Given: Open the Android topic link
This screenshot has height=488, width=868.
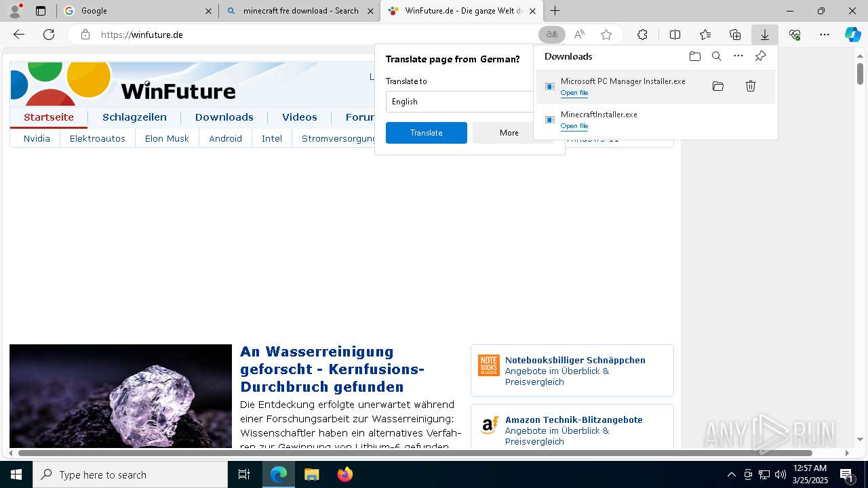Looking at the screenshot, I should tap(225, 138).
